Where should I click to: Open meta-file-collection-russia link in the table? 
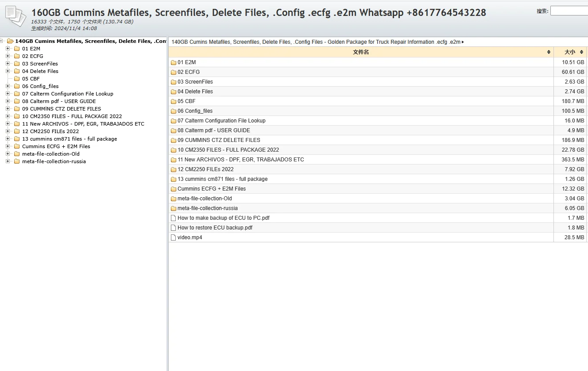208,208
